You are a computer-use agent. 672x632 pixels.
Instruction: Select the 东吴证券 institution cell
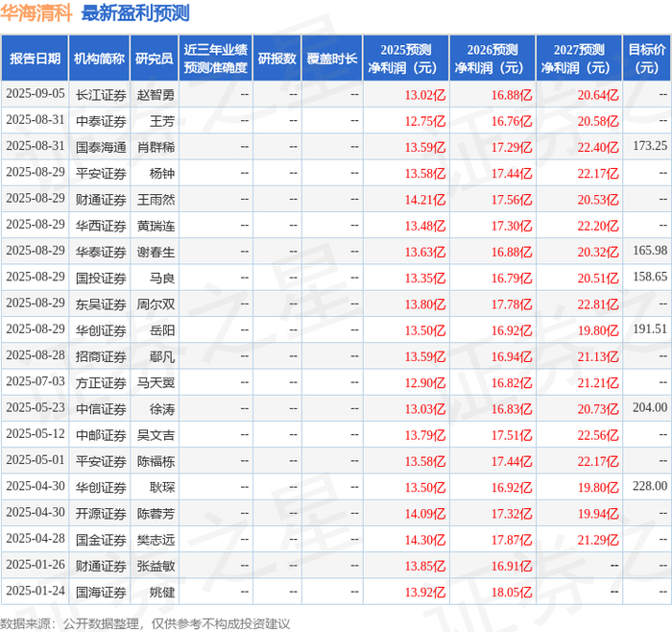tap(101, 304)
